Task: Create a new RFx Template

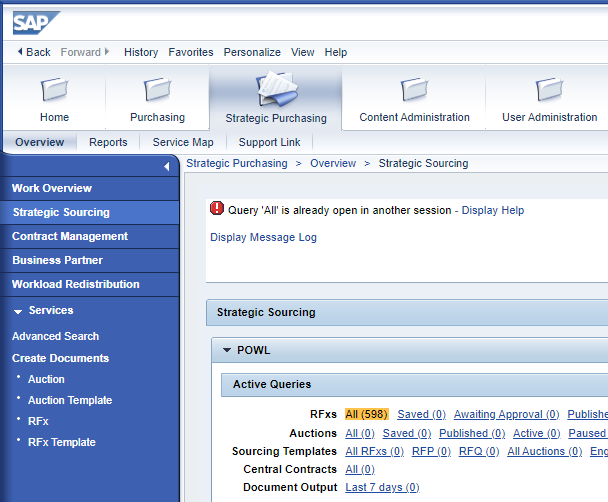Action: click(x=62, y=442)
